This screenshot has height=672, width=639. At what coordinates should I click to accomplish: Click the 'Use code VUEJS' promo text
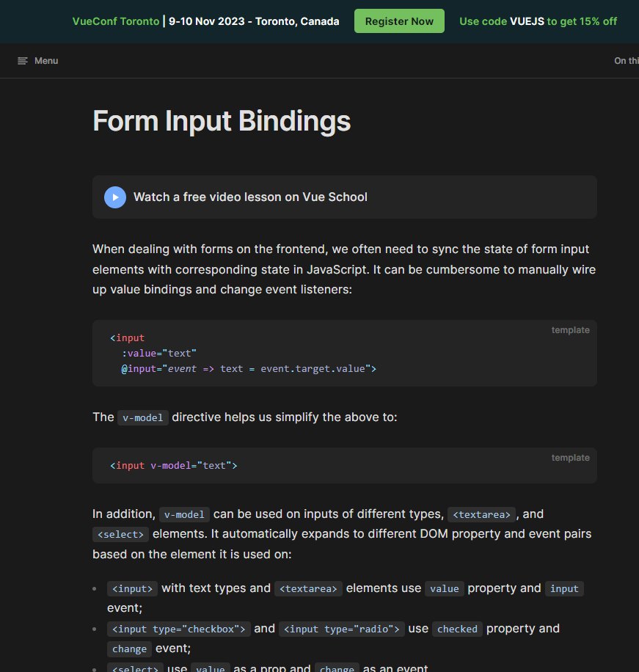tap(538, 21)
